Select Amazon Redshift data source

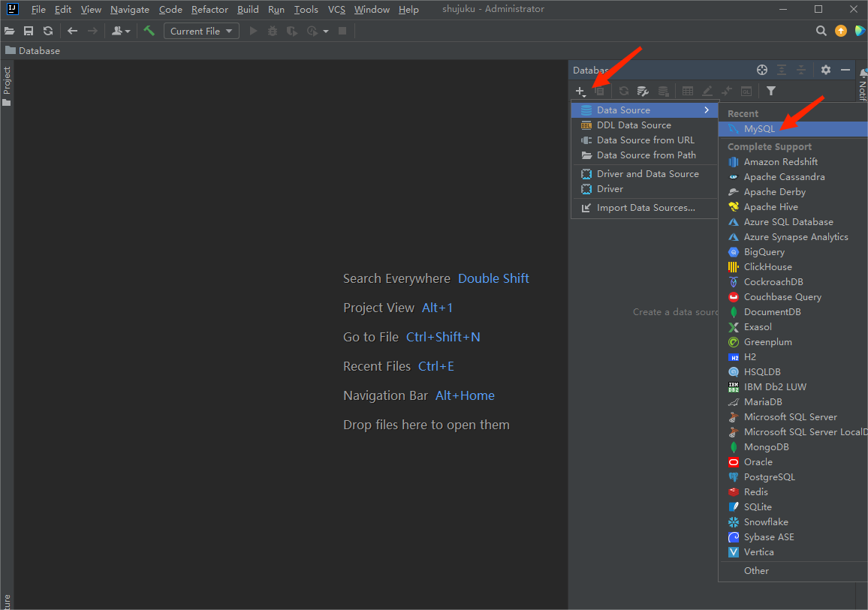793,161
